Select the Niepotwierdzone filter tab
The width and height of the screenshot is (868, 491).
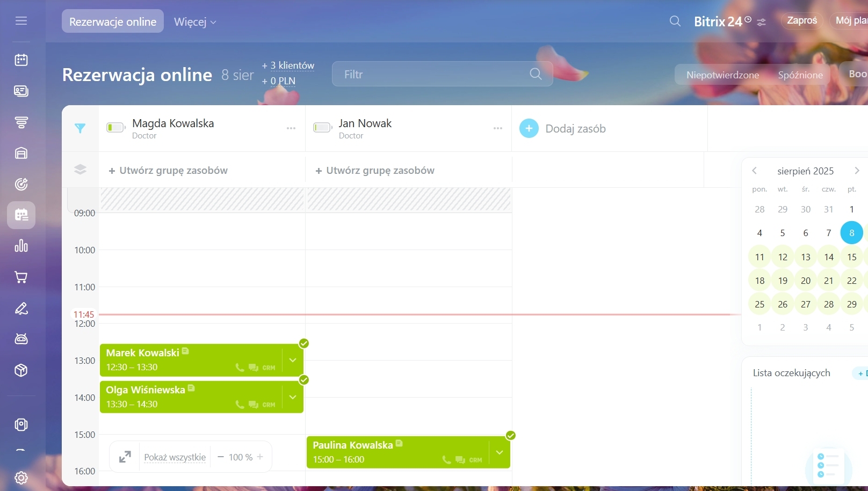point(722,75)
